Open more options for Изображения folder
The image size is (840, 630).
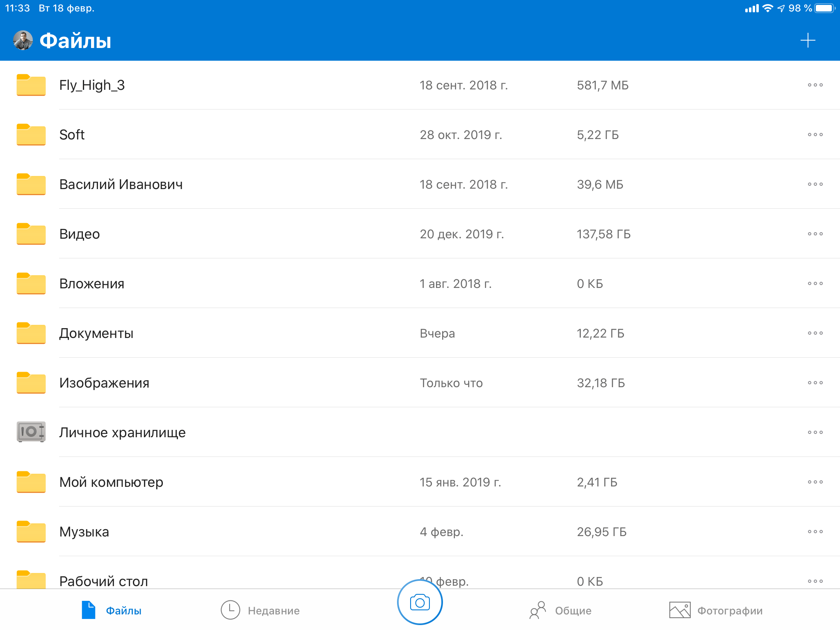pyautogui.click(x=815, y=383)
